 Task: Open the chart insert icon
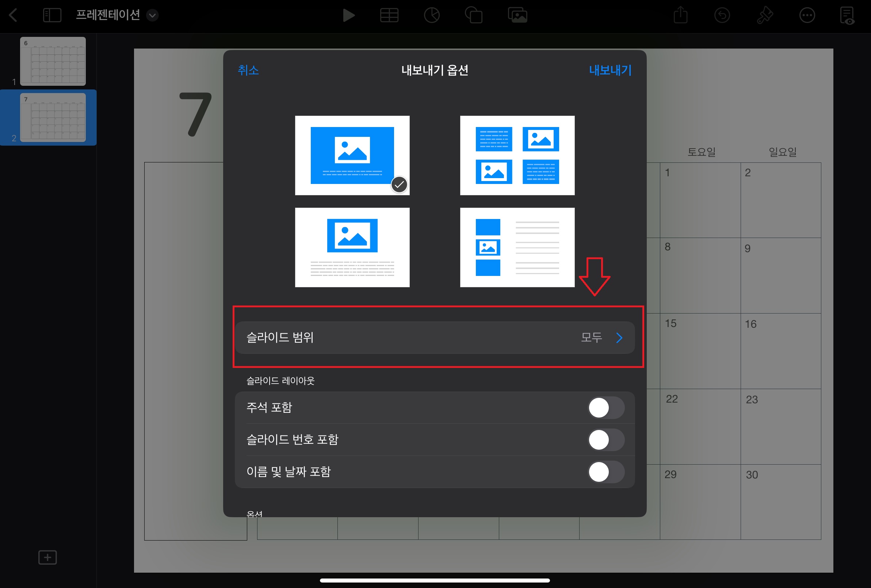(432, 15)
